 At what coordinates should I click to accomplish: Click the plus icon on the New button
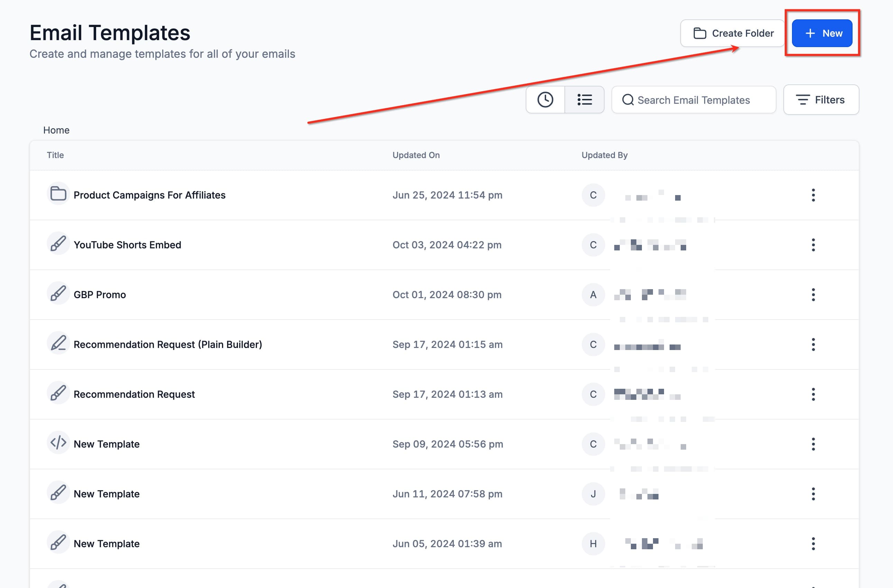[810, 33]
